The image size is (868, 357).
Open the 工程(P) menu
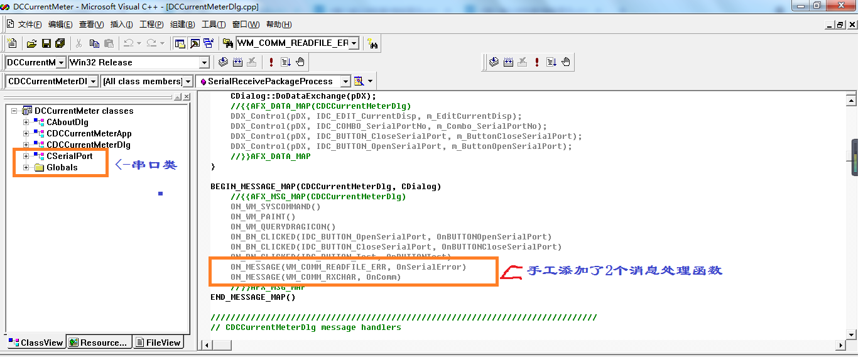pos(151,25)
